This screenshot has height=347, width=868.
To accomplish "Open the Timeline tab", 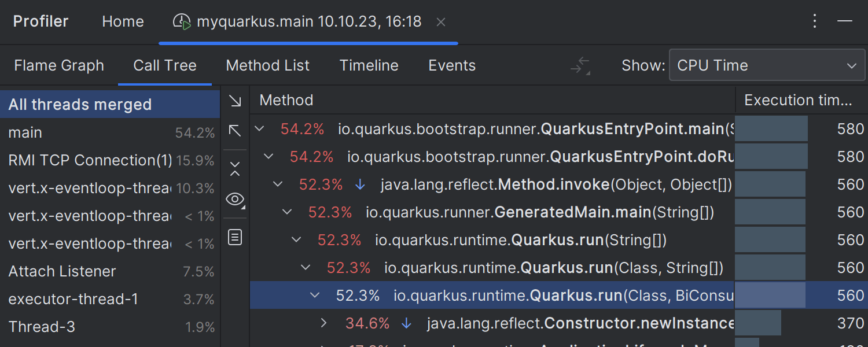I will click(369, 65).
